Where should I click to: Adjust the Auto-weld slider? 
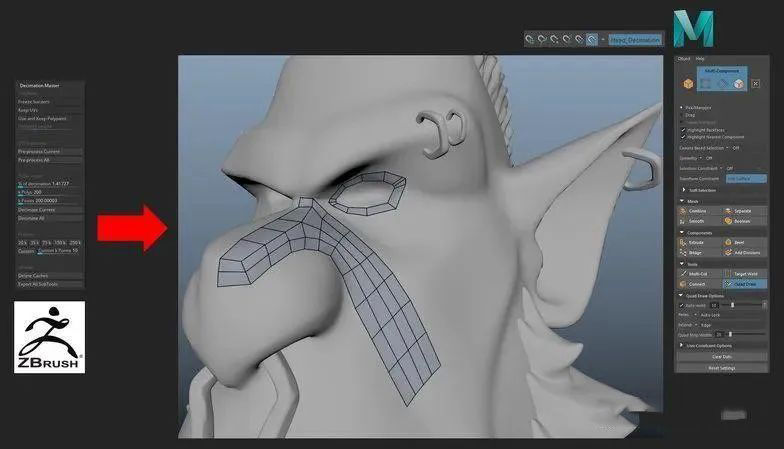[x=732, y=305]
